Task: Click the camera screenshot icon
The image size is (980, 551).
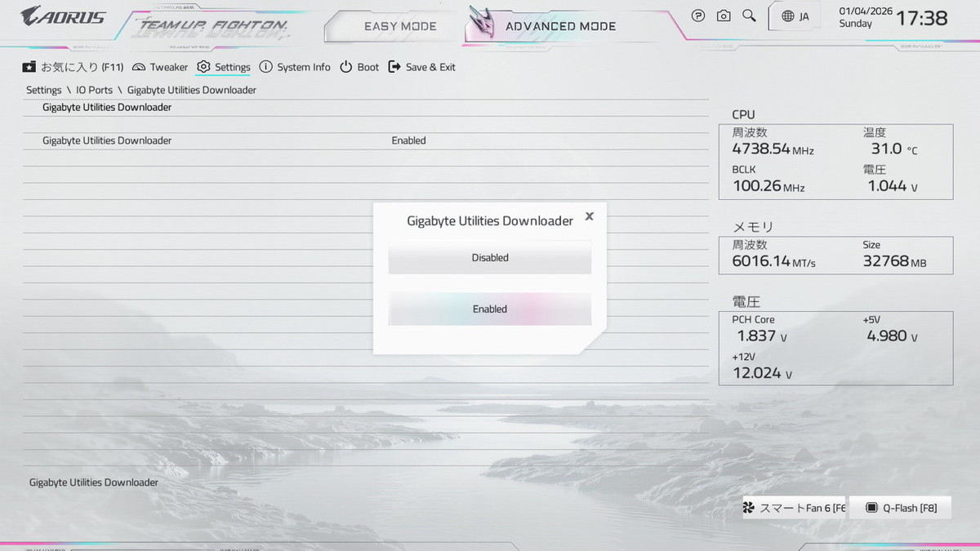Action: [724, 16]
